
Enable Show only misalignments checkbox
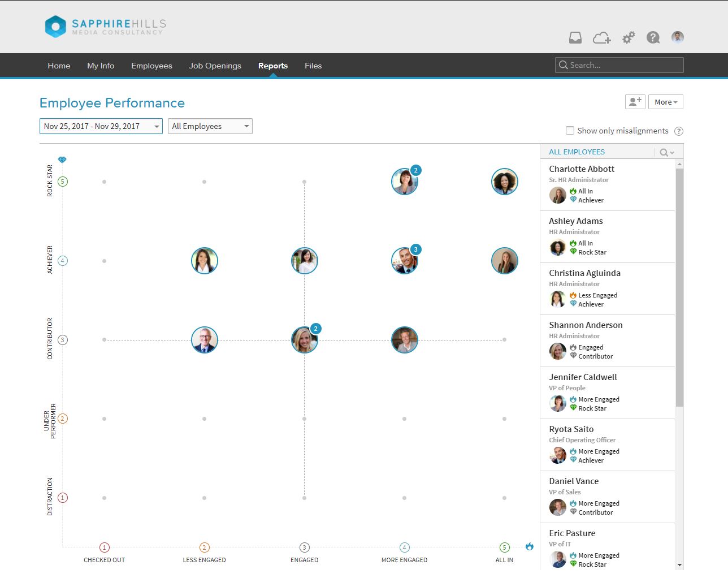(x=570, y=131)
